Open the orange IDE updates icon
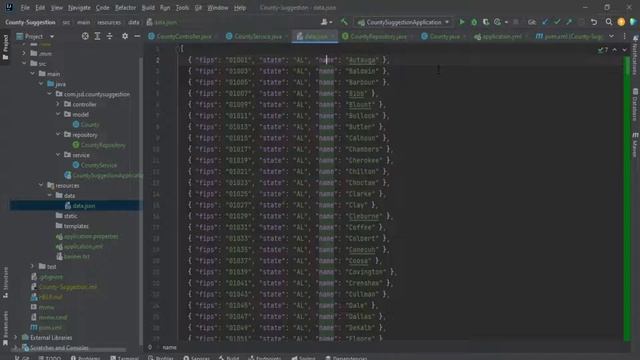The image size is (640, 360). click(621, 22)
